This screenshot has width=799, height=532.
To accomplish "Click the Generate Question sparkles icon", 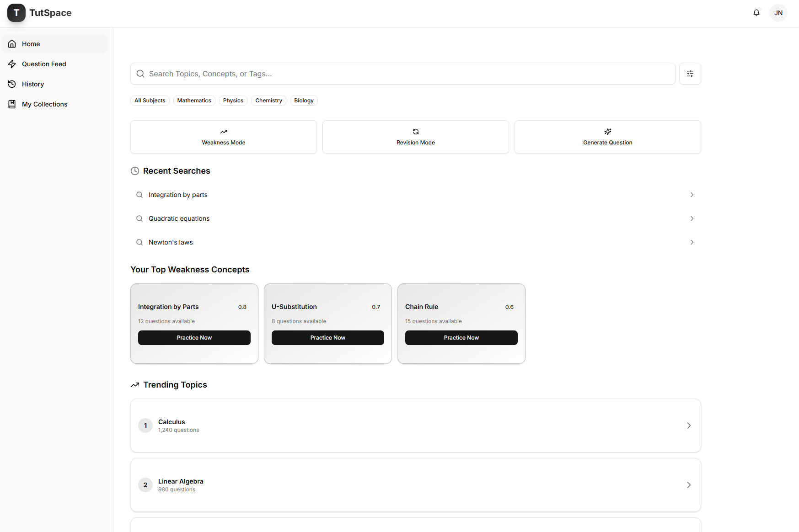I will coord(607,132).
